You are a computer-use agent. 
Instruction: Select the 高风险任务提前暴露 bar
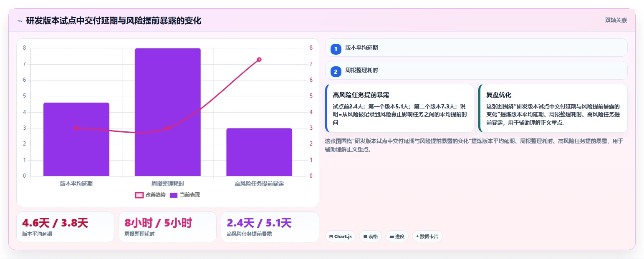[x=259, y=152]
